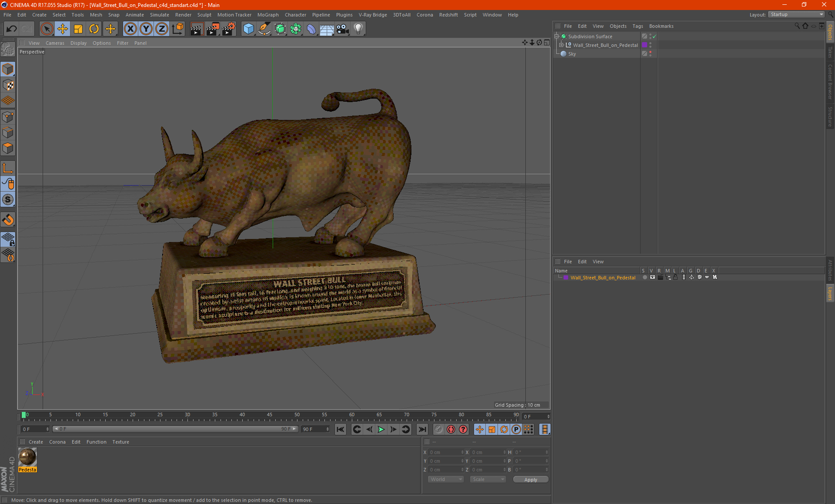Open the Layout Startup dropdown
This screenshot has height=504, width=835.
click(797, 14)
